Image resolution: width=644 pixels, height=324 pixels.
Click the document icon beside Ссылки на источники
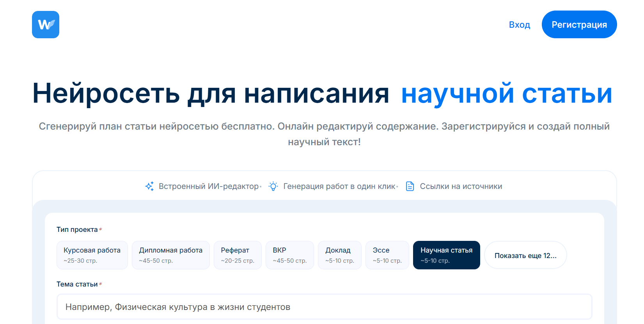click(x=410, y=186)
